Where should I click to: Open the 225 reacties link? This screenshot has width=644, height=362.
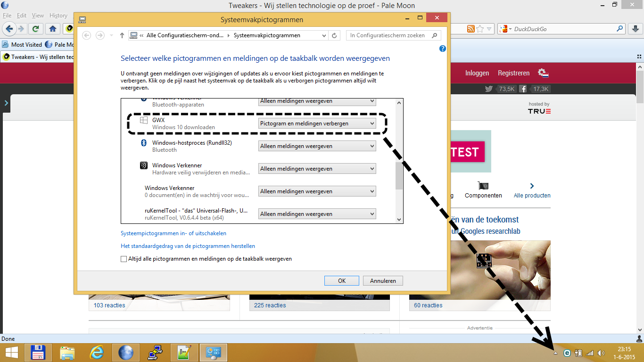tap(270, 305)
